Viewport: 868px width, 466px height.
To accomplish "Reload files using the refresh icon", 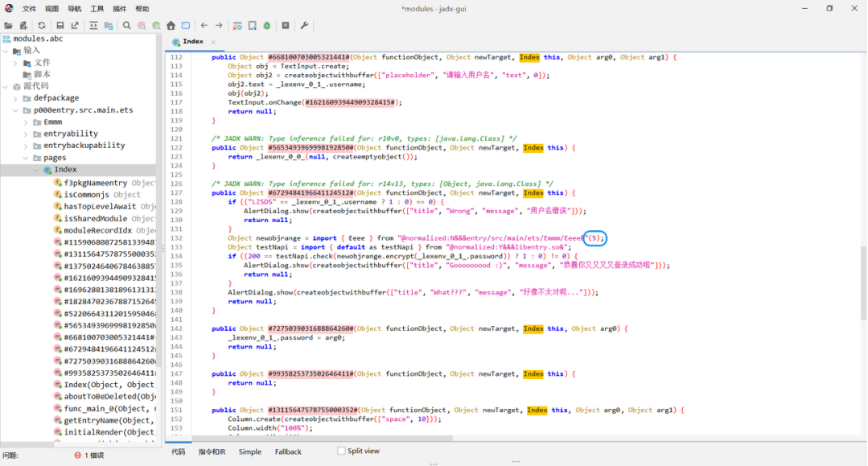I will pyautogui.click(x=42, y=26).
